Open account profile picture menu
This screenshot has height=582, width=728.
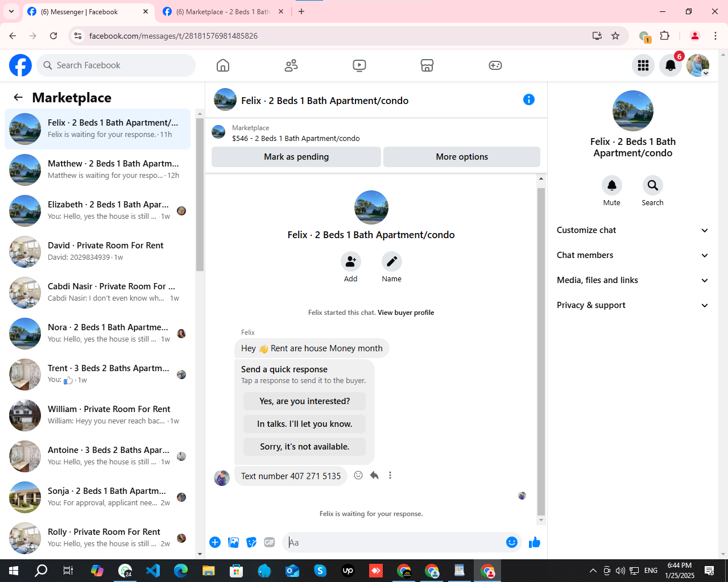(698, 65)
